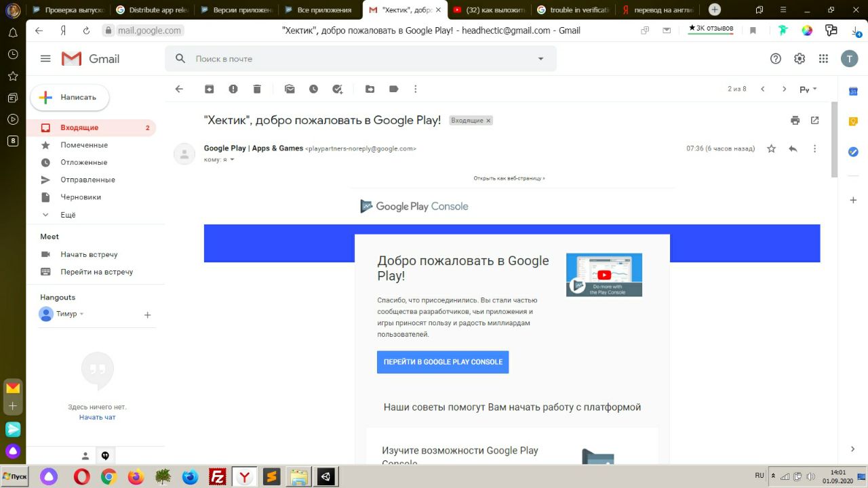Move email to a folder
Screen dimensions: 868x488
click(x=370, y=89)
